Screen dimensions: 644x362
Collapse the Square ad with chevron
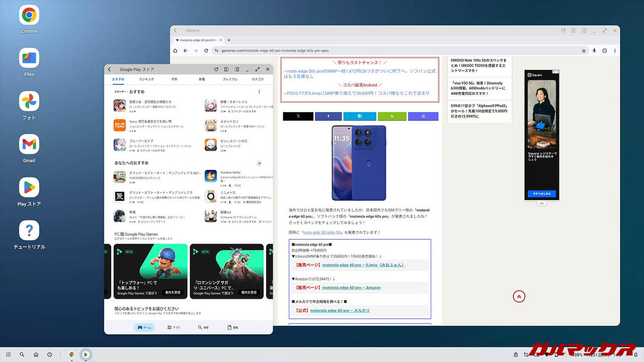[541, 204]
